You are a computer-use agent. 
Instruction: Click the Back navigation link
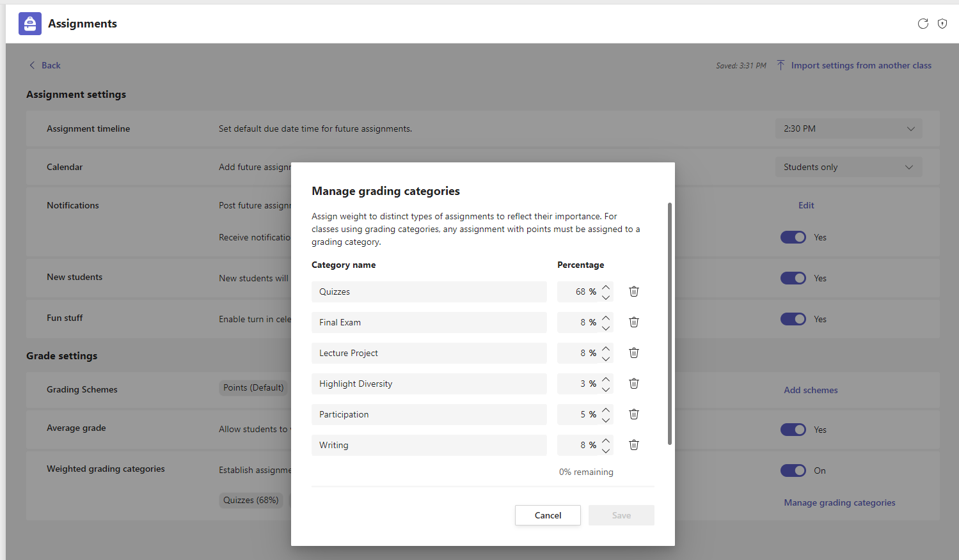pyautogui.click(x=44, y=65)
